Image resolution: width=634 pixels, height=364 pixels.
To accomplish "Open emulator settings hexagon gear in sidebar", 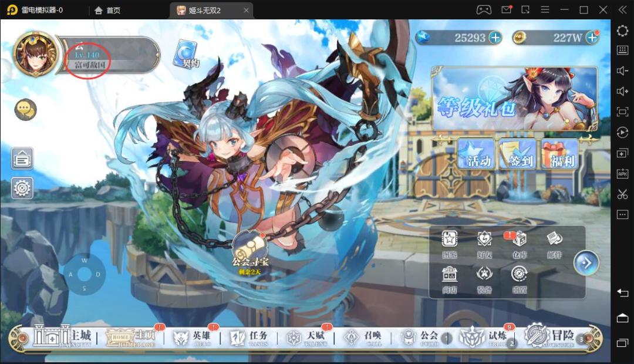I will (622, 31).
